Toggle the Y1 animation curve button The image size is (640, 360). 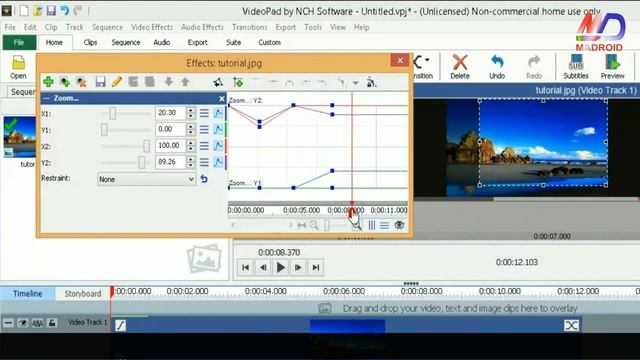[218, 130]
